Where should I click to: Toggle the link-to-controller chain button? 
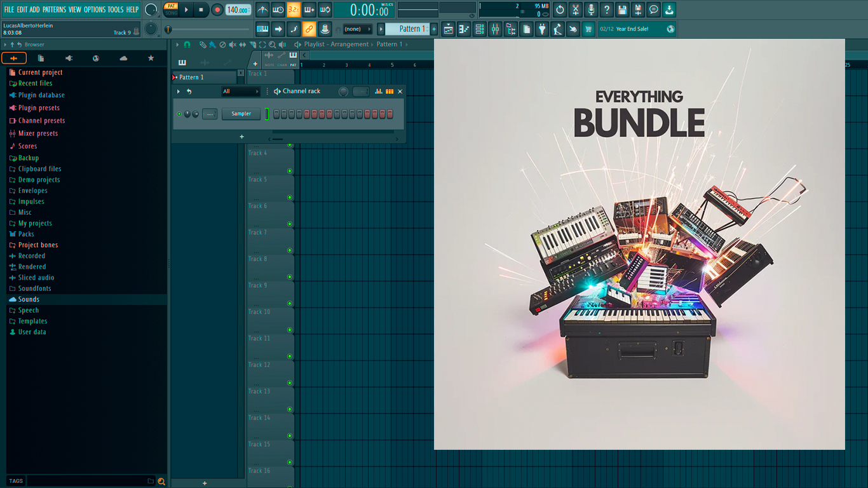[309, 29]
